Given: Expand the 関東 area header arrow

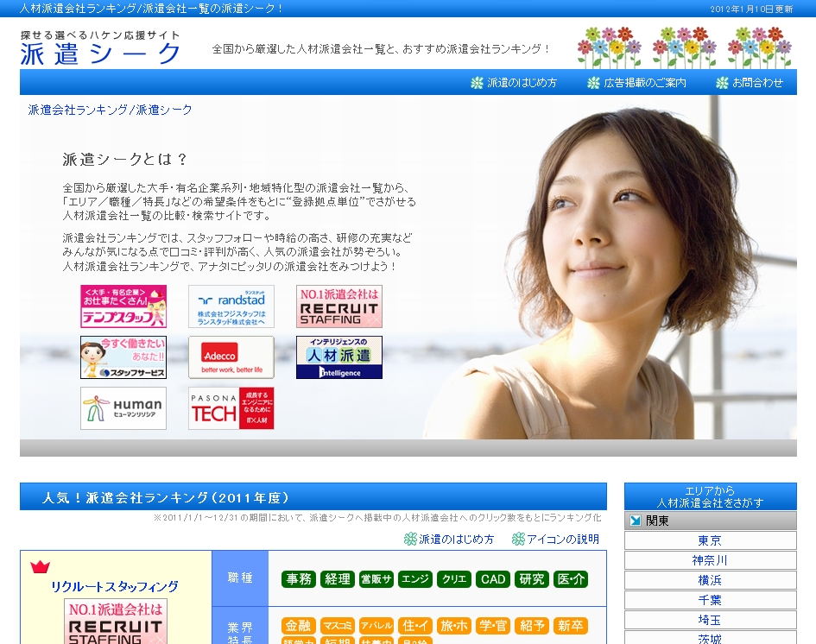Looking at the screenshot, I should pos(635,521).
